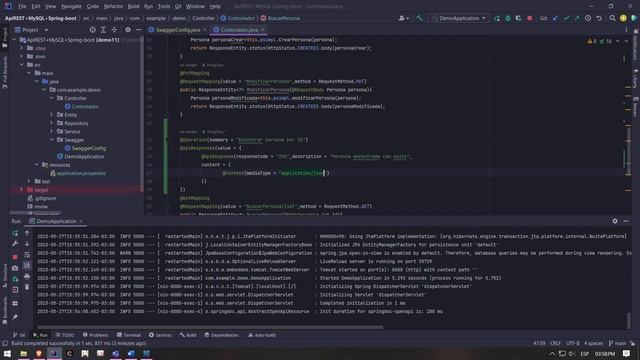Click the camera thread dump icon in the Run panel

(x=15, y=268)
